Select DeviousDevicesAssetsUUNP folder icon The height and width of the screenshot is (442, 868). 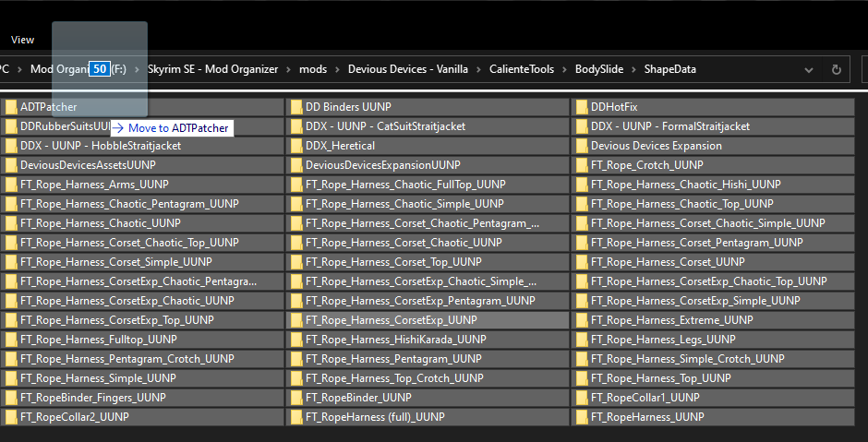[11, 165]
